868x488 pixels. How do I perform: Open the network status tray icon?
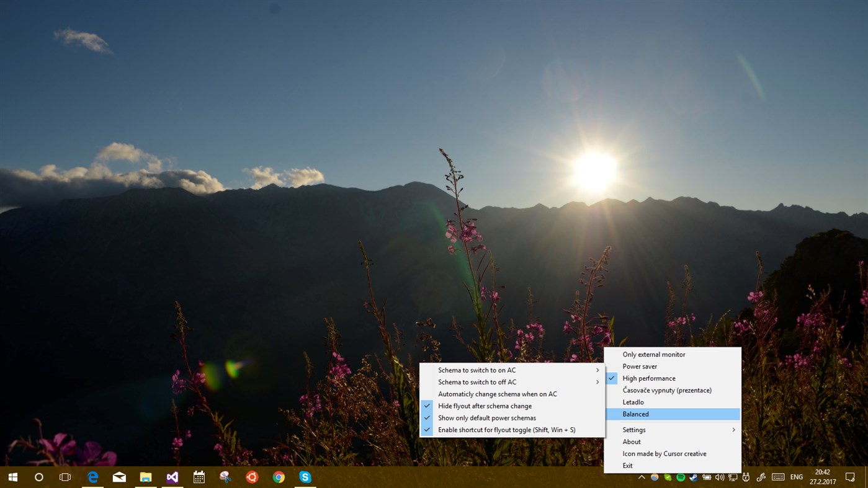[x=733, y=477]
